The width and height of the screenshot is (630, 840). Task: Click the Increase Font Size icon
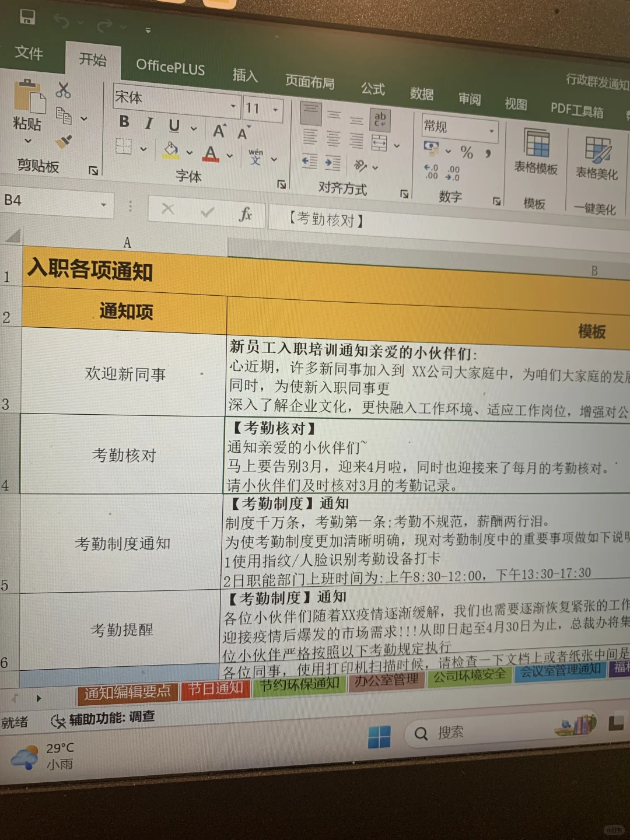tap(219, 131)
